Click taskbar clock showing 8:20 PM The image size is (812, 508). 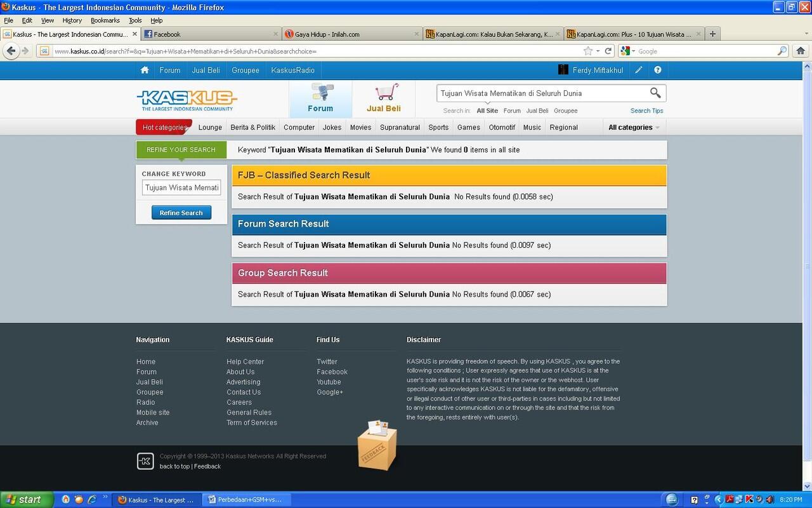791,500
